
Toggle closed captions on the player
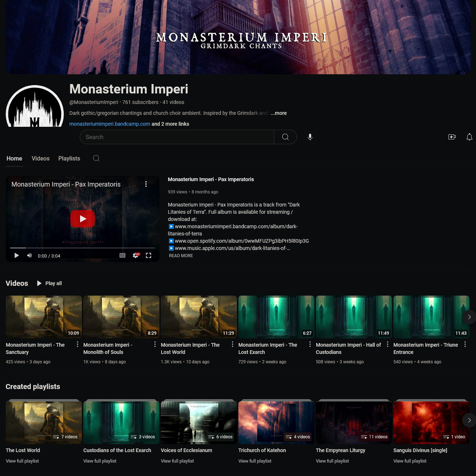click(122, 255)
